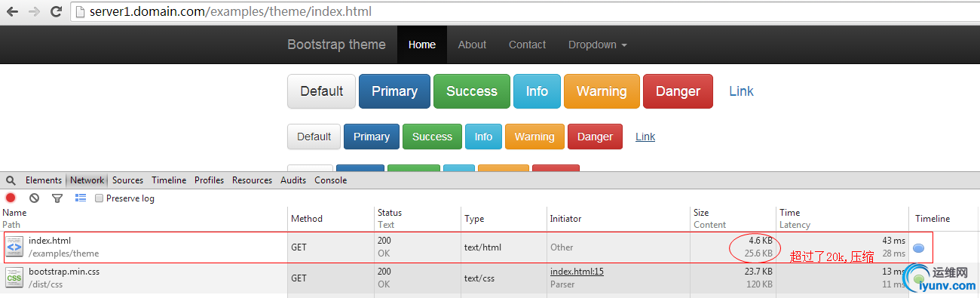Go back with the browser back arrow

click(13, 12)
